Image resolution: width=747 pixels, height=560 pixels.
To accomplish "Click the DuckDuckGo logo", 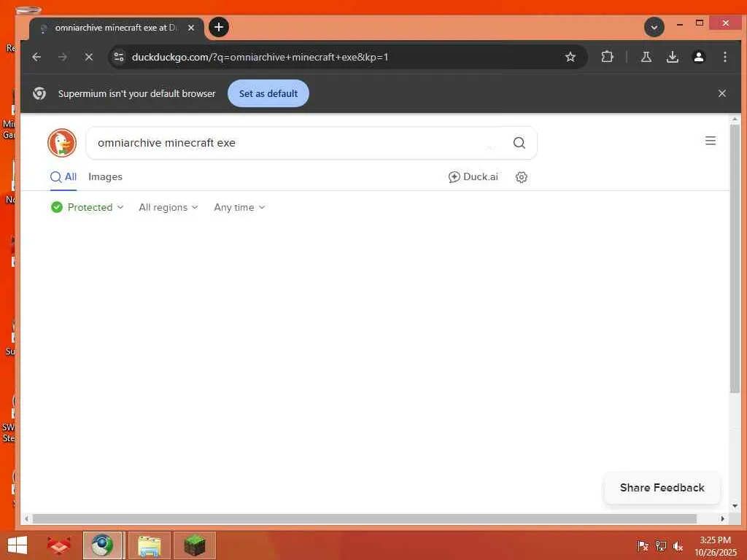I will click(62, 143).
